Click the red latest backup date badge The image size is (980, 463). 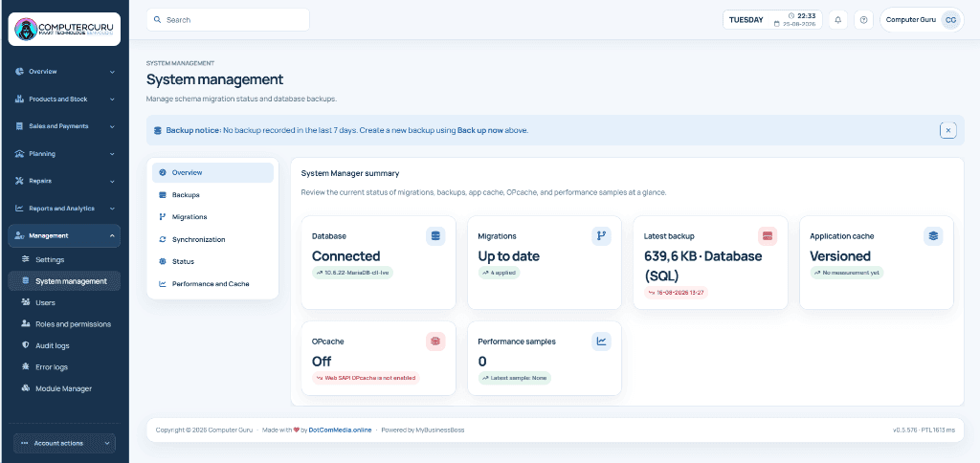pos(676,293)
